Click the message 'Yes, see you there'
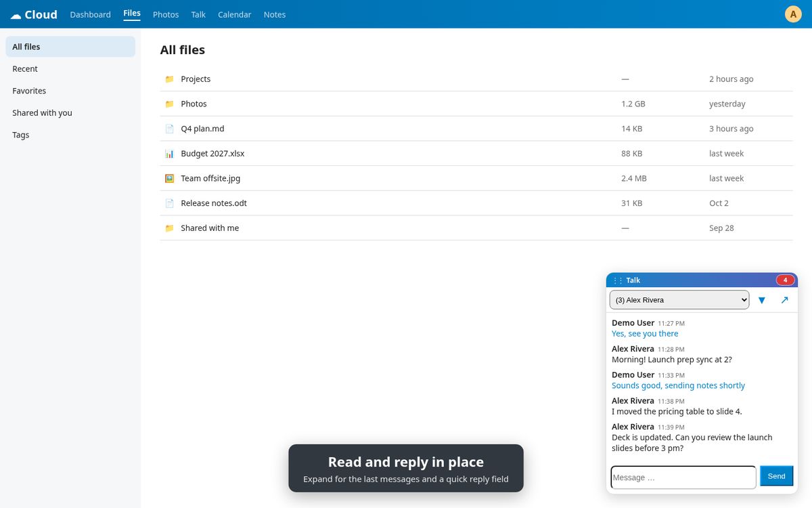Image resolution: width=812 pixels, height=508 pixels. click(x=645, y=333)
